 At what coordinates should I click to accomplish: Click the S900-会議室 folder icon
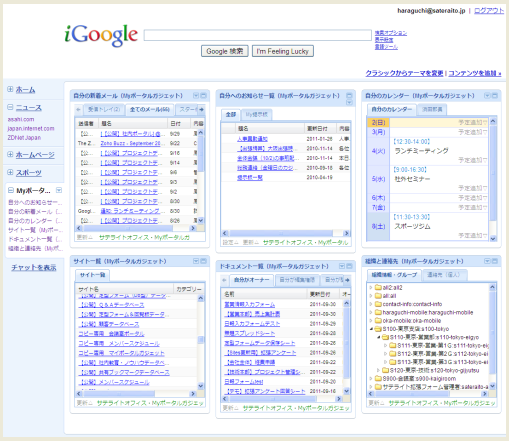[378, 379]
